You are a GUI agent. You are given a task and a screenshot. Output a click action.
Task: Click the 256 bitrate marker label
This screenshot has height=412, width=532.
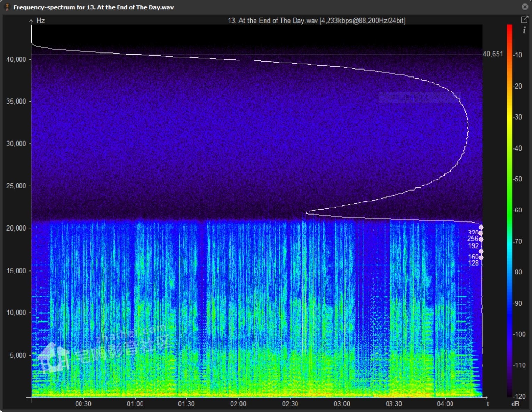473,239
